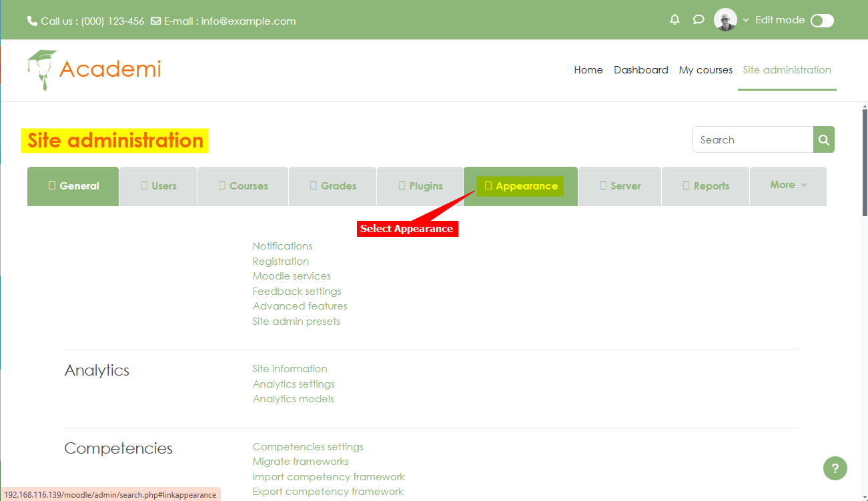This screenshot has width=868, height=501.
Task: Click the phone icon in top bar
Action: pyautogui.click(x=32, y=21)
